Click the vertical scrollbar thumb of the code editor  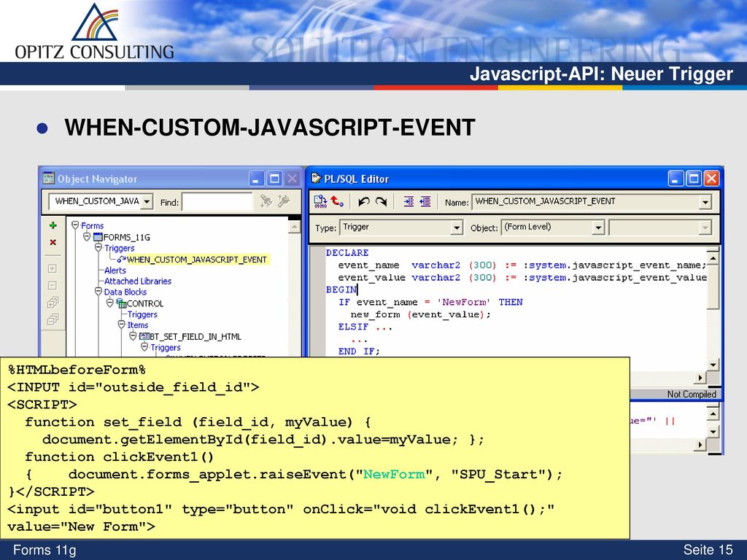pyautogui.click(x=713, y=287)
